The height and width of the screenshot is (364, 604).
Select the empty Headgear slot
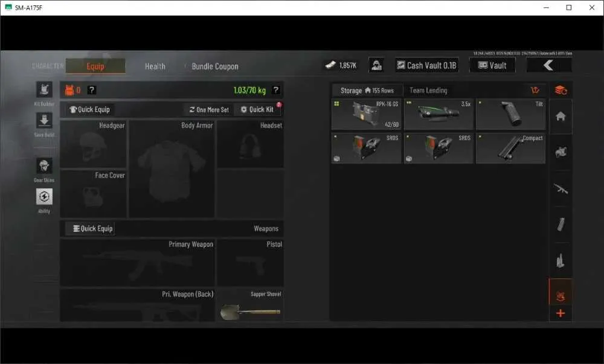pos(93,144)
